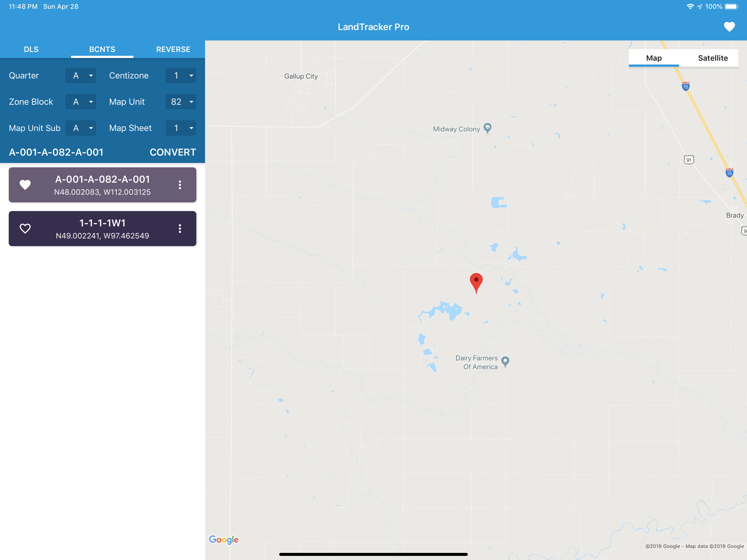Open options menu for A-001-A-082-A-001 card
This screenshot has width=747, height=560.
pyautogui.click(x=180, y=185)
